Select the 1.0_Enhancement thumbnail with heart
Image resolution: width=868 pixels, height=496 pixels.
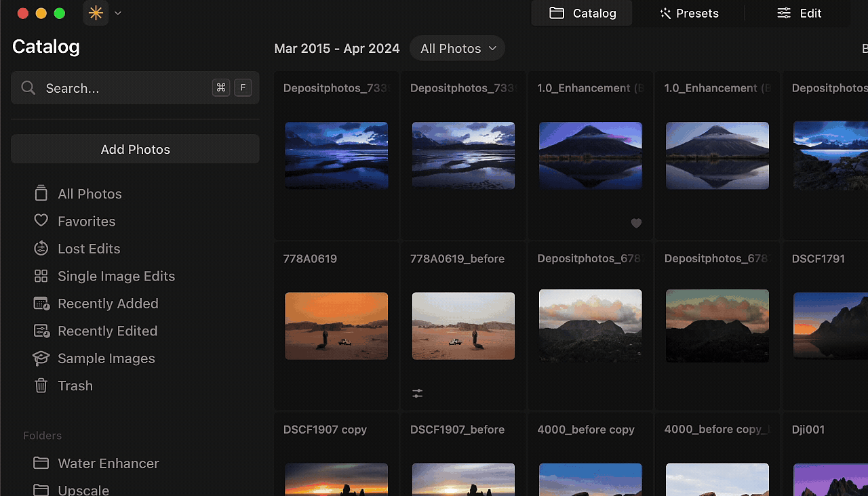point(591,155)
